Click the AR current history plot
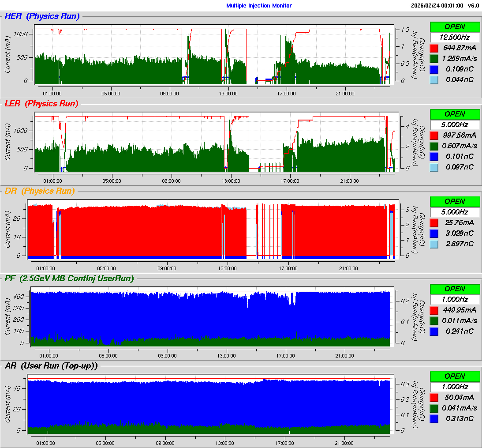 pyautogui.click(x=210, y=404)
